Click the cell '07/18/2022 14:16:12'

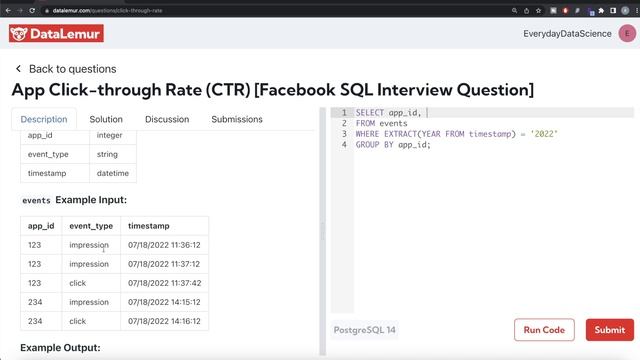164,321
